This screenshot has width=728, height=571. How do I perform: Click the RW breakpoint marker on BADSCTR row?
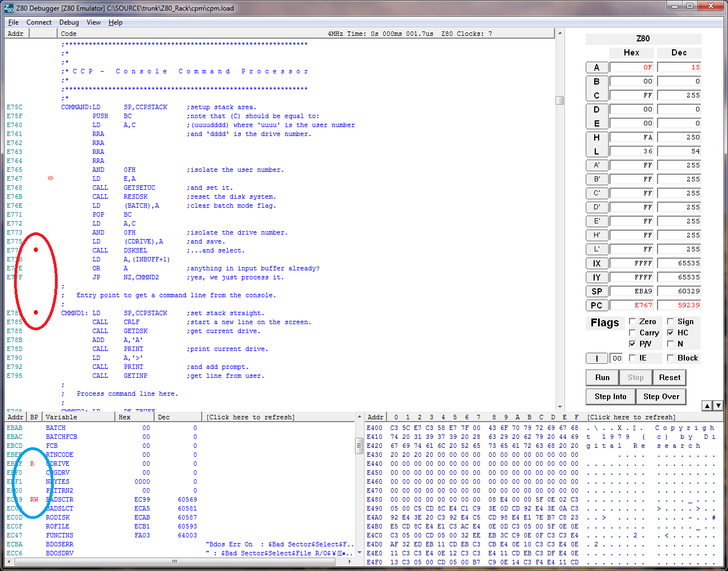coord(34,499)
